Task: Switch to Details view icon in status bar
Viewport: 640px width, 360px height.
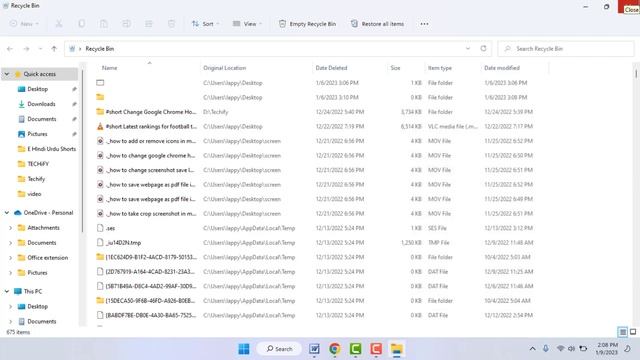Action: tap(623, 332)
